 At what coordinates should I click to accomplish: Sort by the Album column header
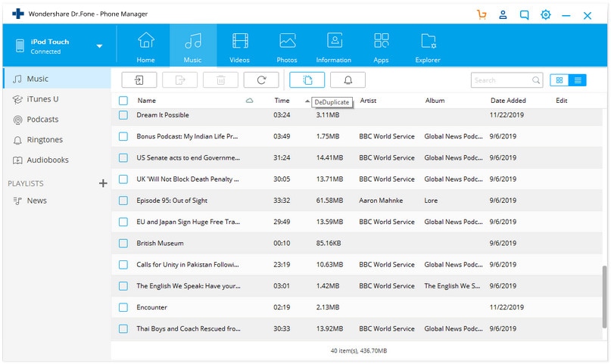coord(435,101)
